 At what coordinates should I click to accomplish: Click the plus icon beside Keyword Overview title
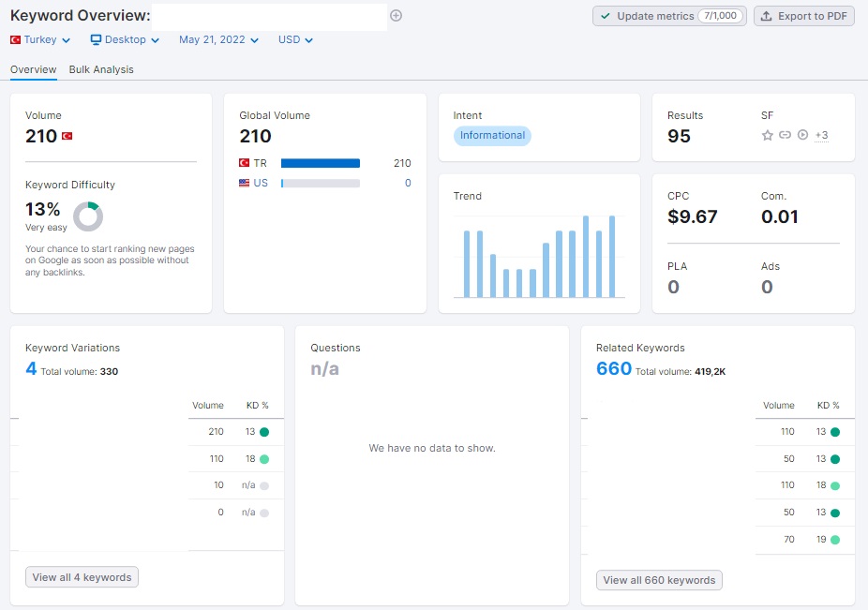tap(396, 16)
